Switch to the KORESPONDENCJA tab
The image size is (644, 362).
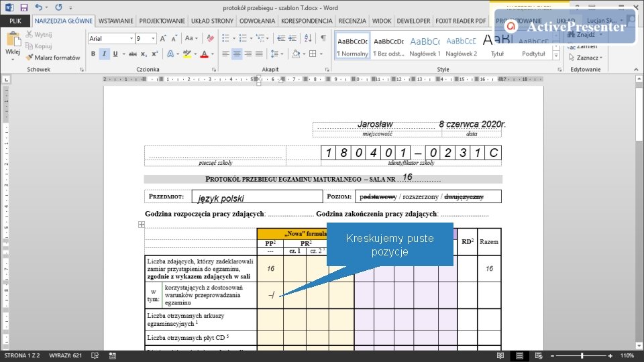[307, 21]
